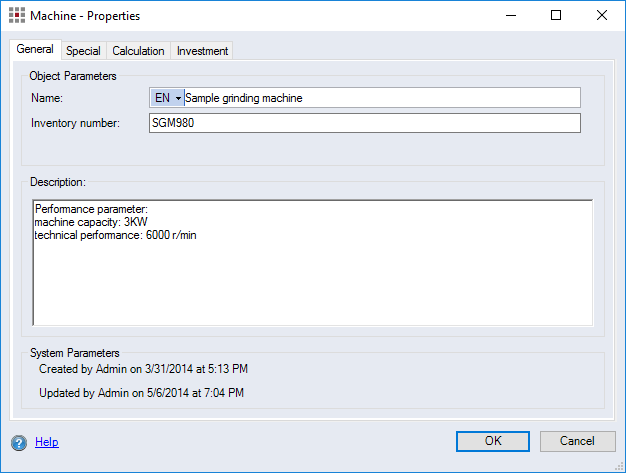Select the Investment tab
Image resolution: width=626 pixels, height=473 pixels.
point(203,51)
